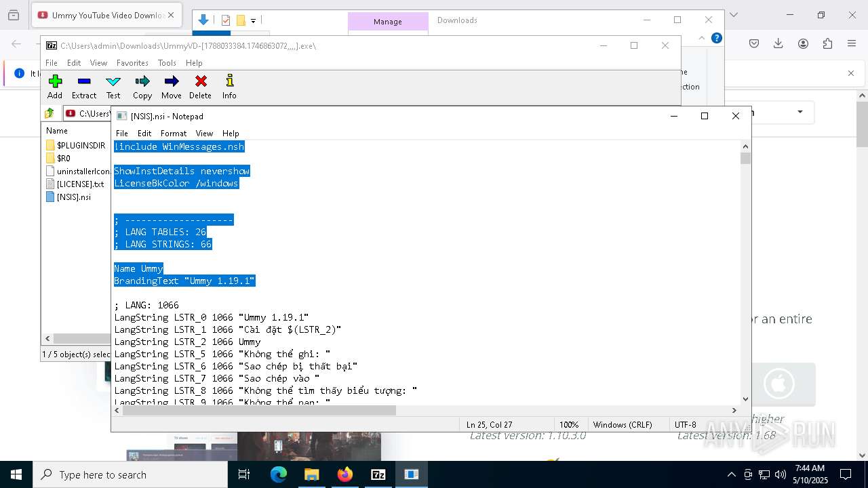The image size is (868, 488).
Task: Open 7-Zip View menu
Action: coord(98,63)
